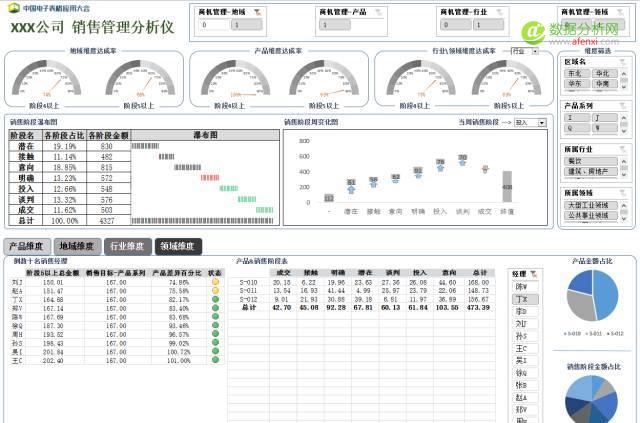Toggle value 0 in 商机管理-行业 slicer
The width and height of the screenshot is (640, 423).
pos(456,25)
